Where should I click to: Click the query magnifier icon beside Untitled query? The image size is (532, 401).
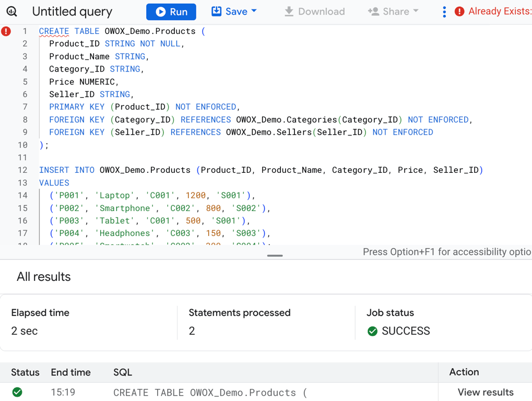pos(11,11)
